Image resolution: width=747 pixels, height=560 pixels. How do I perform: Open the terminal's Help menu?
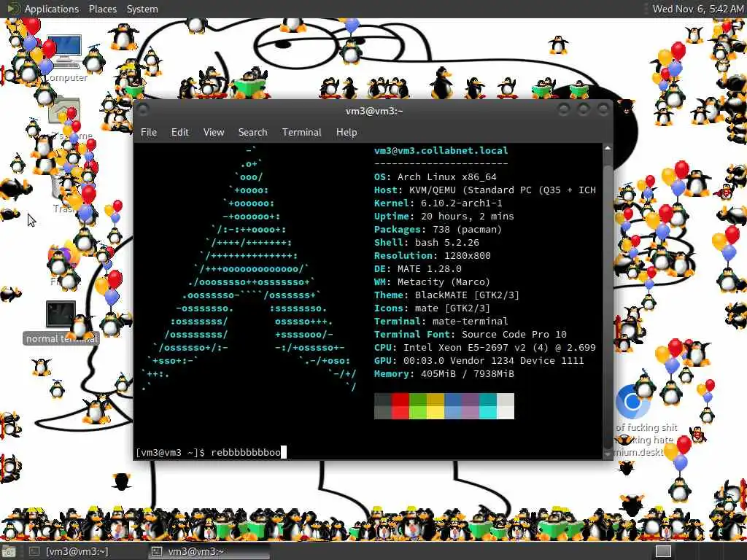tap(347, 132)
